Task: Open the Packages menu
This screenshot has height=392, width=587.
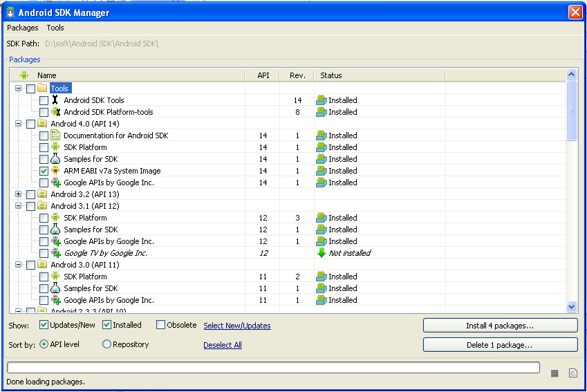Action: (x=22, y=28)
